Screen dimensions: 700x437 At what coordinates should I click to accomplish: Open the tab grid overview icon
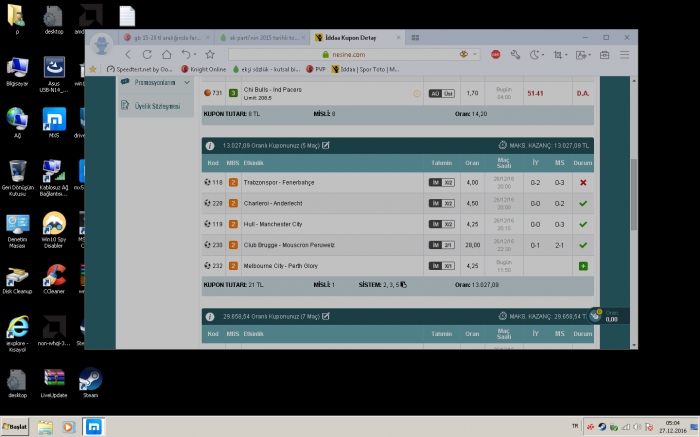(415, 37)
